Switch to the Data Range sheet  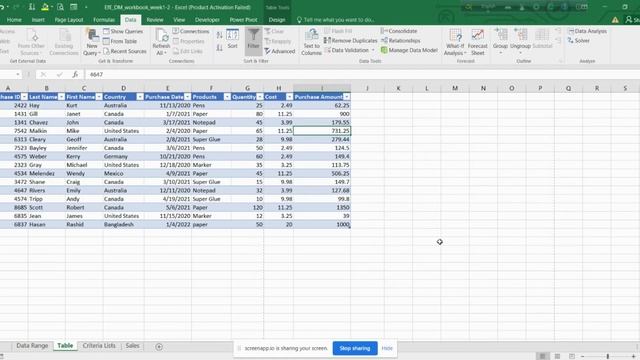pyautogui.click(x=32, y=346)
